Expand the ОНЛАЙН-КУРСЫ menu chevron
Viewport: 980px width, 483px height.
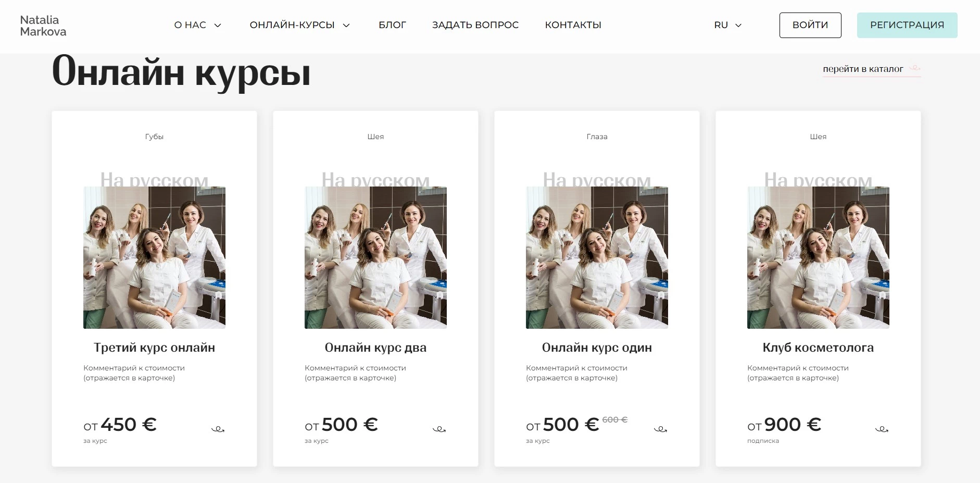(346, 25)
